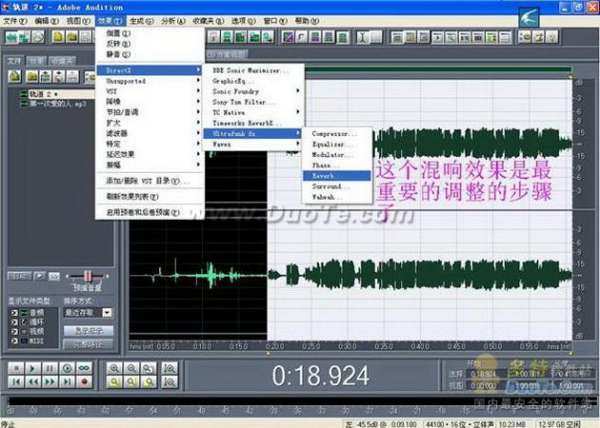Screen dimensions: 600x428
Task: Open the 文件 menu
Action: point(15,21)
